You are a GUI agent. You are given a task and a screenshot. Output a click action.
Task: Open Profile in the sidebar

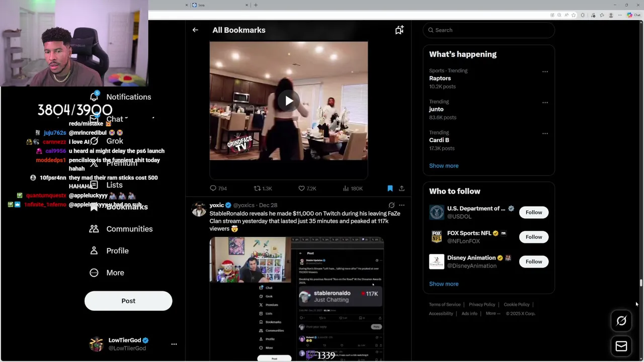tap(109, 251)
